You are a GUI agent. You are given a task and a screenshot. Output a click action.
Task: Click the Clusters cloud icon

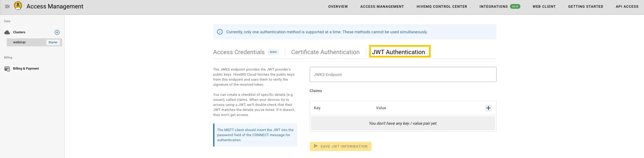tap(7, 32)
